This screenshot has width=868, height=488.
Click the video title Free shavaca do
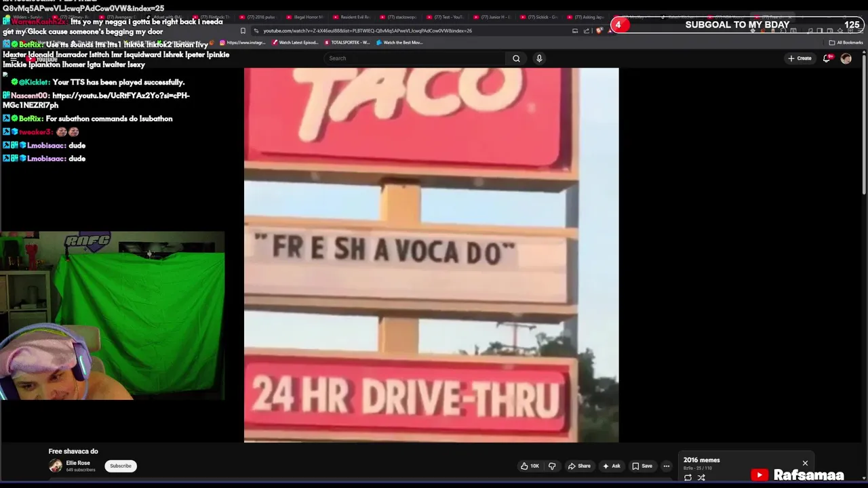tap(73, 451)
